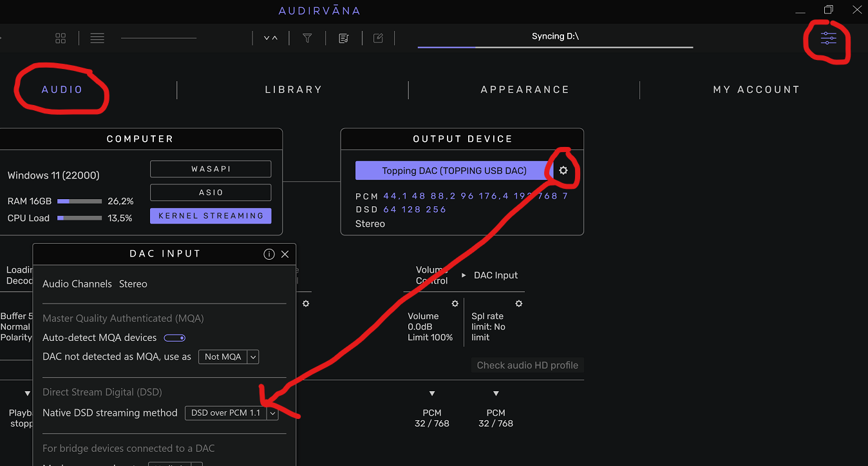Show DAC Input info icon

point(269,254)
